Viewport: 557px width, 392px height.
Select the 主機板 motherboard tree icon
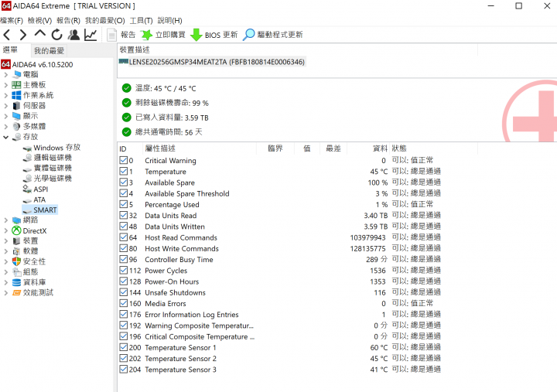tap(16, 85)
